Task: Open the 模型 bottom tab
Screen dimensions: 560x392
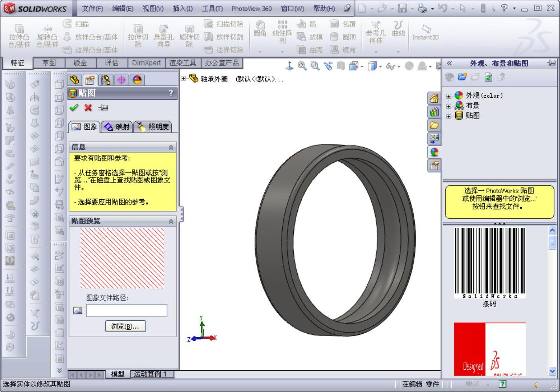Action: 118,374
